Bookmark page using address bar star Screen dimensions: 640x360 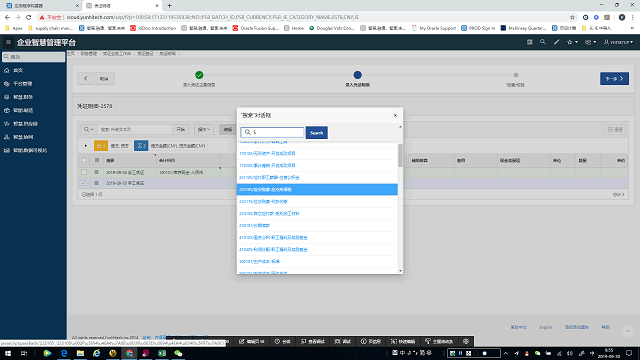pyautogui.click(x=572, y=17)
